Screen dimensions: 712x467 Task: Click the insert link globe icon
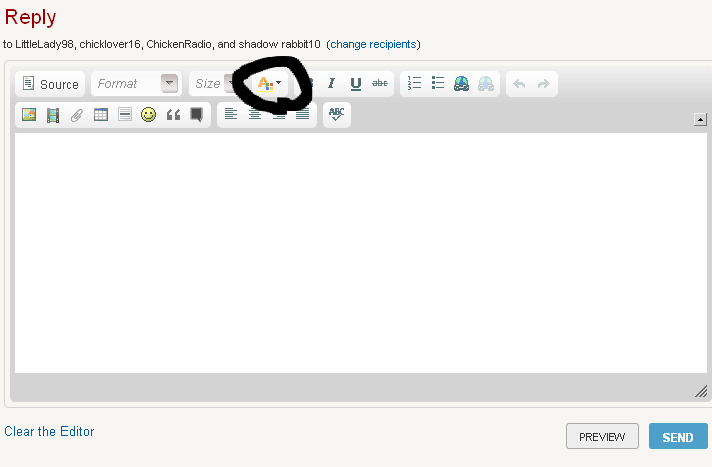461,84
